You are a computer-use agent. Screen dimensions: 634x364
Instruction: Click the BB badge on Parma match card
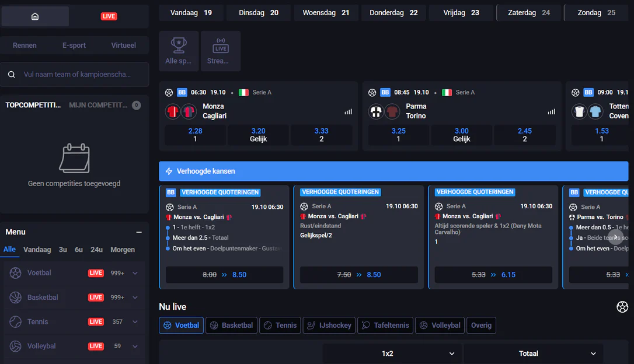[x=385, y=93]
